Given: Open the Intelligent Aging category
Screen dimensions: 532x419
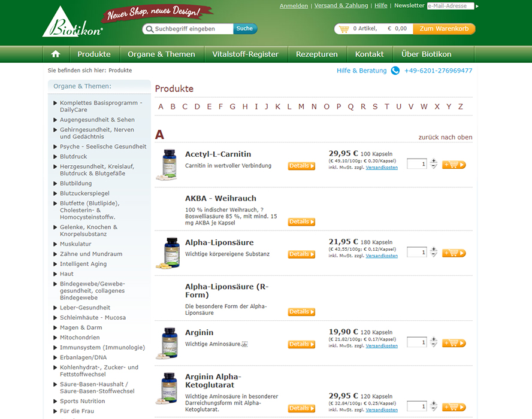Looking at the screenshot, I should coord(83,264).
